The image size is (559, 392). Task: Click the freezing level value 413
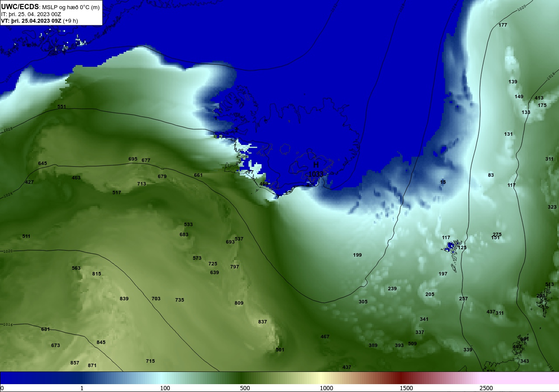coord(539,98)
